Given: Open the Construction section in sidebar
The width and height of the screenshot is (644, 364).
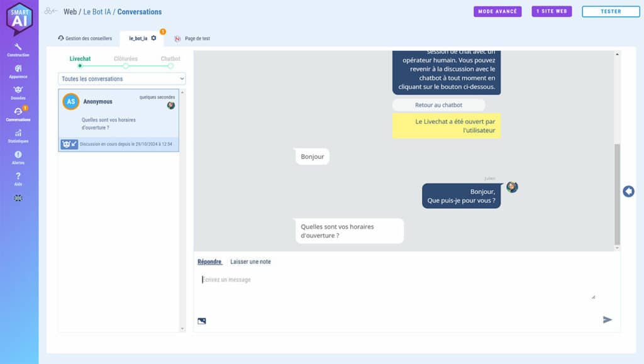Looking at the screenshot, I should [18, 49].
